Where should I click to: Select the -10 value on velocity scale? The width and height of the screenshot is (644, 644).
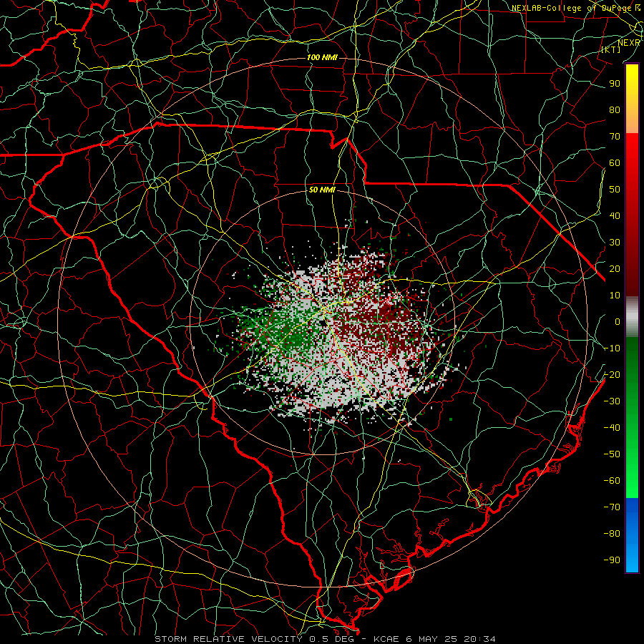612,348
